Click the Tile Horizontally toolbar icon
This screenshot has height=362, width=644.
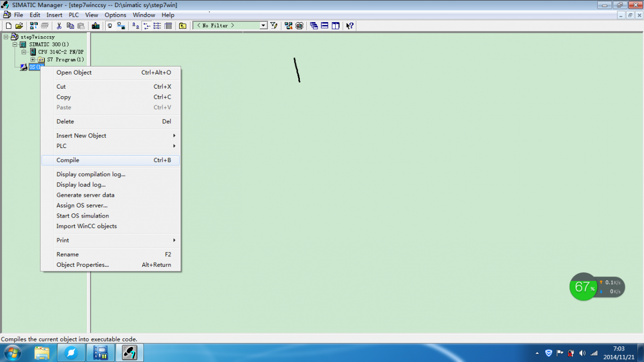click(325, 26)
